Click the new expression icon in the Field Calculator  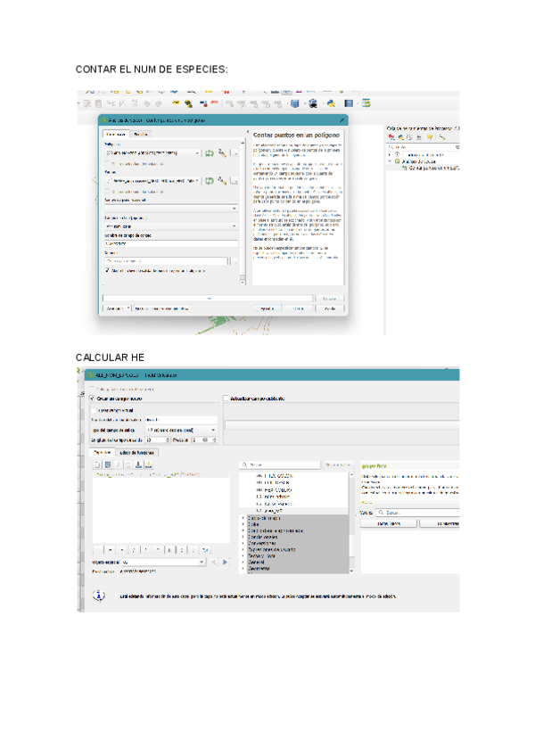click(x=97, y=464)
